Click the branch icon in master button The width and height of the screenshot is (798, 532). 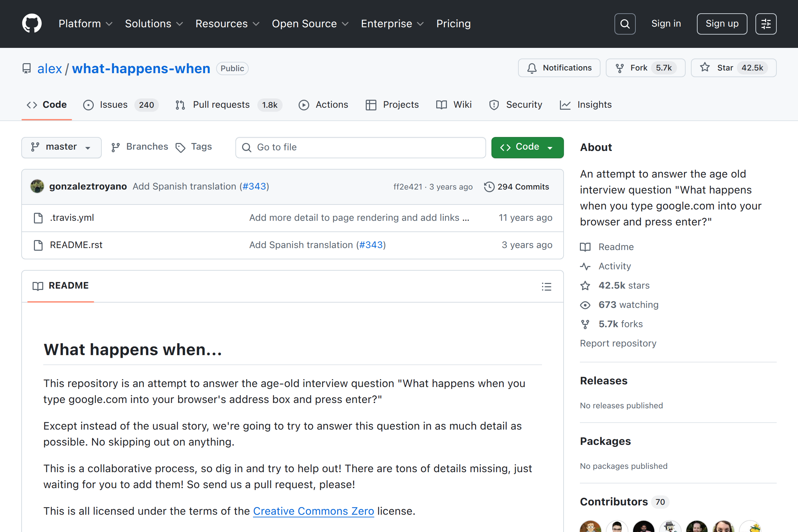pyautogui.click(x=35, y=147)
